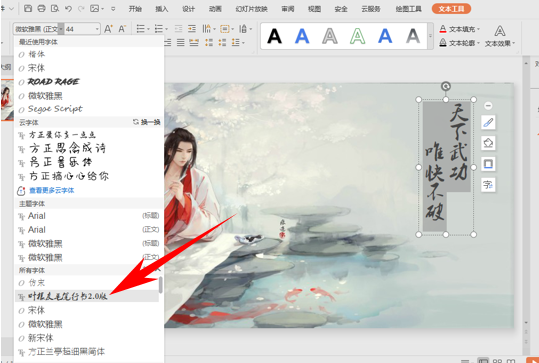Open the 设计 tab
539x363 pixels.
click(x=188, y=9)
